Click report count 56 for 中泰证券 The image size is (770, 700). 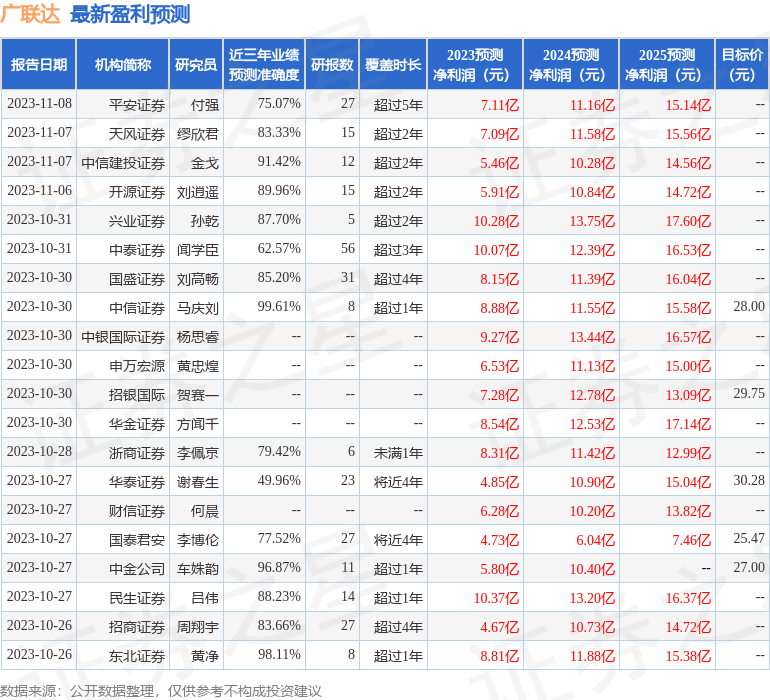pos(348,248)
